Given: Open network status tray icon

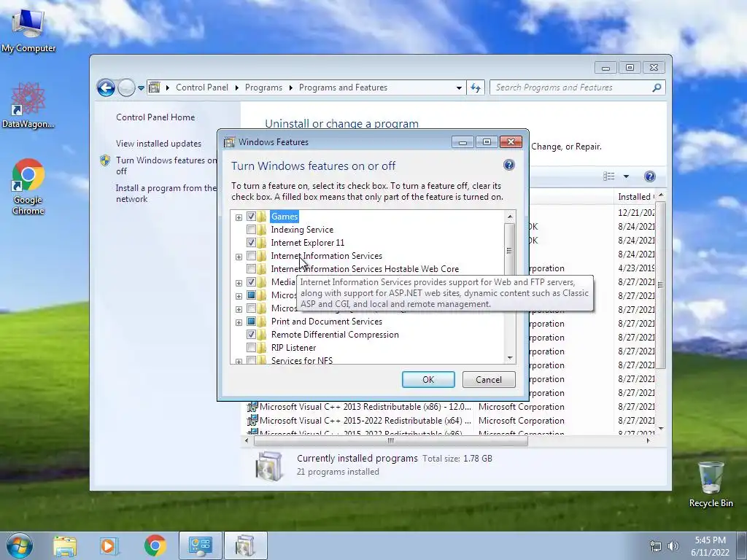Looking at the screenshot, I should (656, 546).
